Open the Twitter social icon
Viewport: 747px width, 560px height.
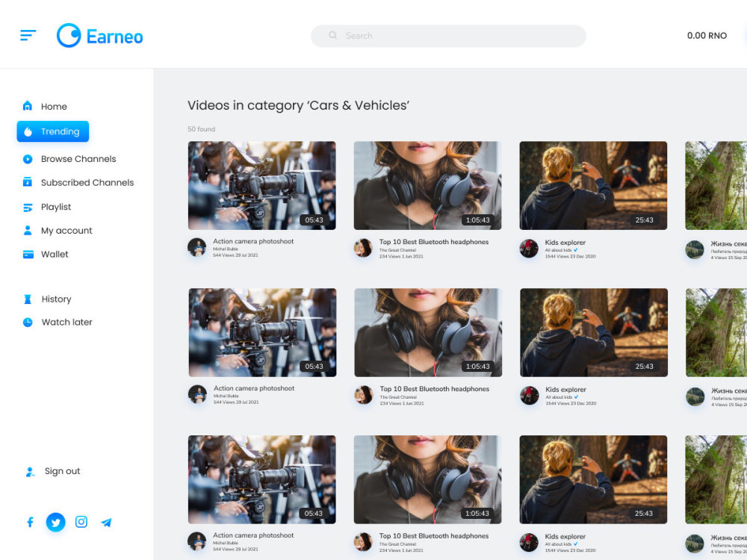56,523
